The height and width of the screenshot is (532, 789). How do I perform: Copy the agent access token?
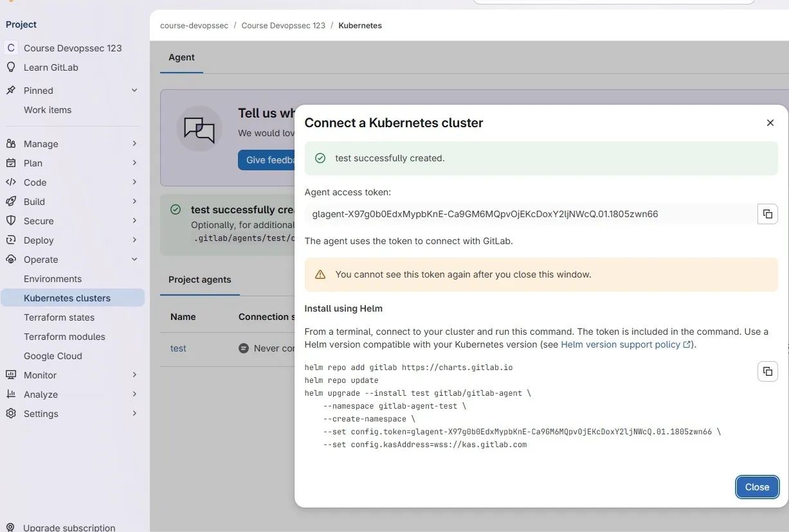(767, 214)
